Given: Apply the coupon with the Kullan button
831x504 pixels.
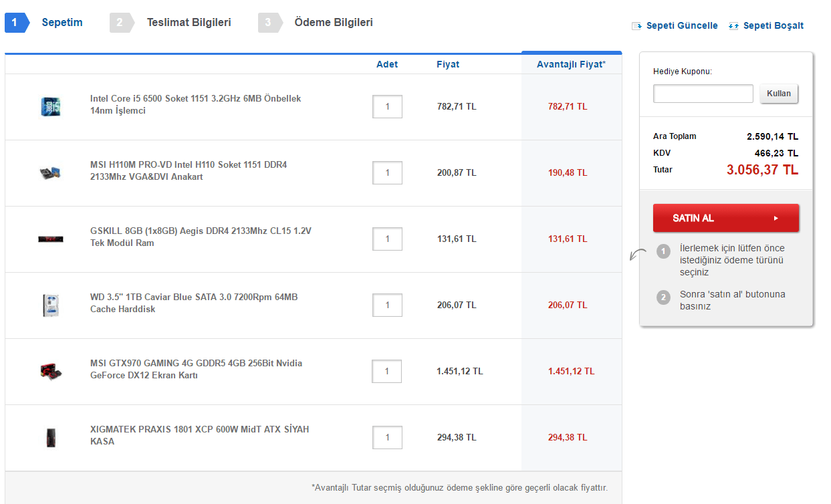Looking at the screenshot, I should (x=779, y=94).
